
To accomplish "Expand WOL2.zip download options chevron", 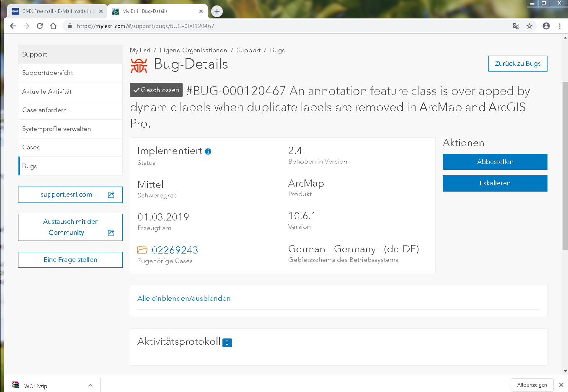I will pyautogui.click(x=90, y=385).
